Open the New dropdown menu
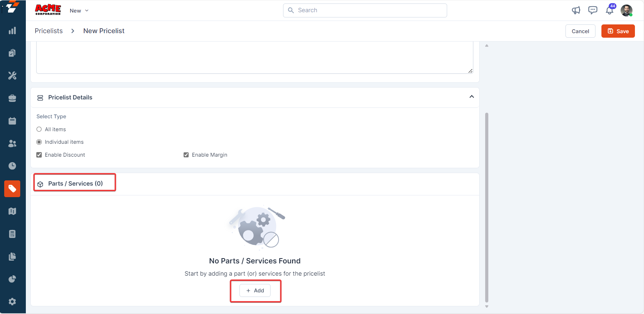 coord(79,11)
